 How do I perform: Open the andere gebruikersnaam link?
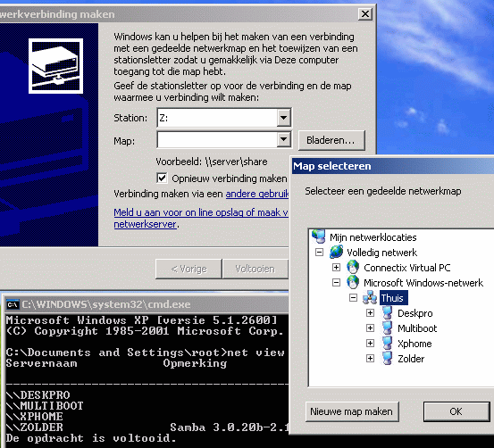[x=257, y=194]
